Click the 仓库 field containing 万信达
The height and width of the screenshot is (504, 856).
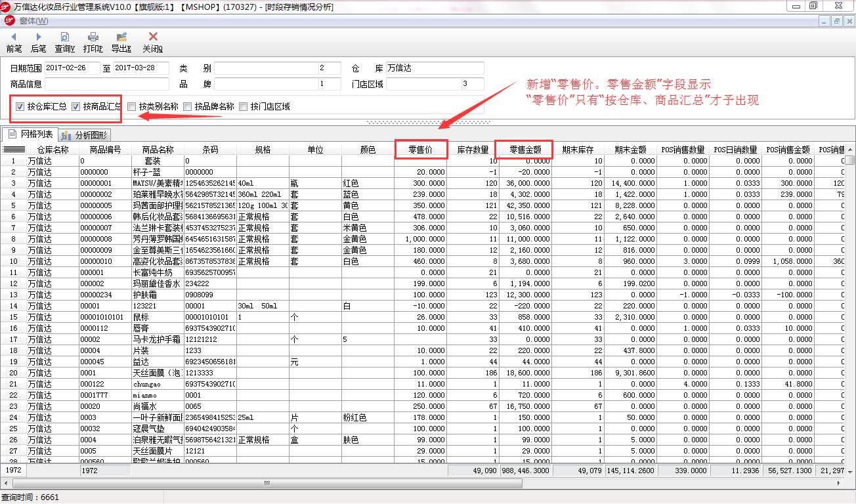tap(435, 68)
